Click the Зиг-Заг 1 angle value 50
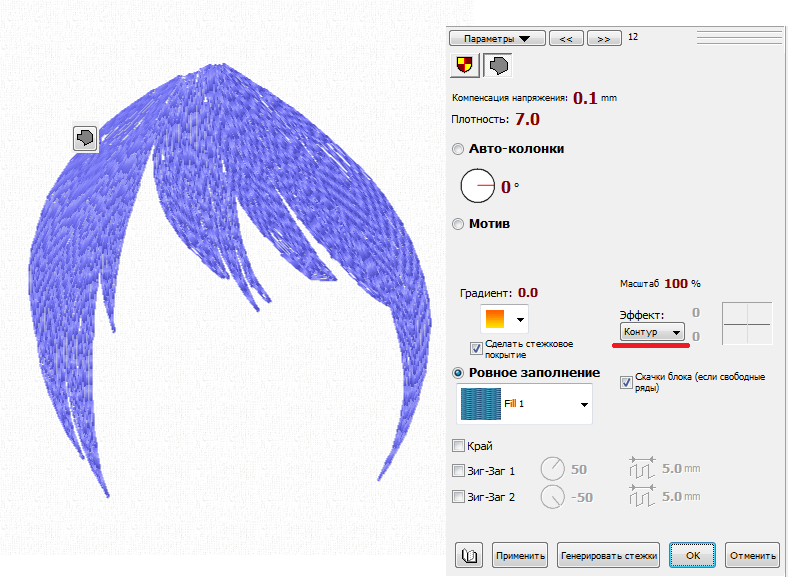 click(579, 469)
